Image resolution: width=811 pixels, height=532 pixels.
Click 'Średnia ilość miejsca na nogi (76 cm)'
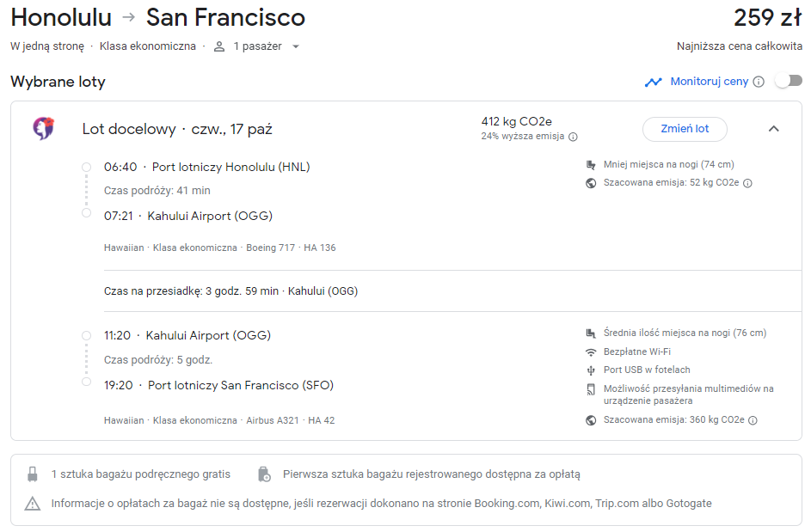point(685,333)
